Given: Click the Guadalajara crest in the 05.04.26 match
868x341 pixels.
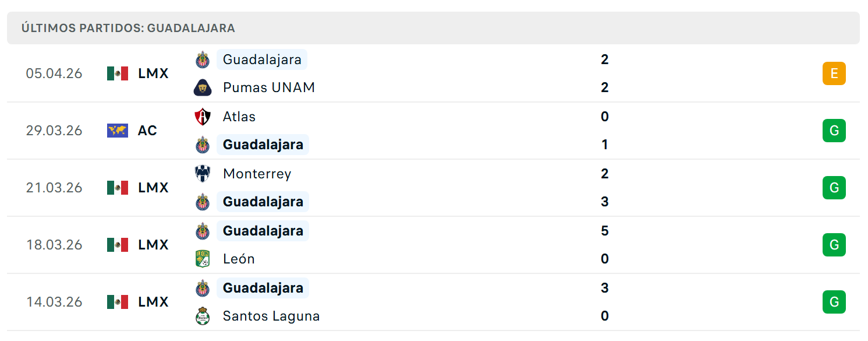Looking at the screenshot, I should 202,59.
